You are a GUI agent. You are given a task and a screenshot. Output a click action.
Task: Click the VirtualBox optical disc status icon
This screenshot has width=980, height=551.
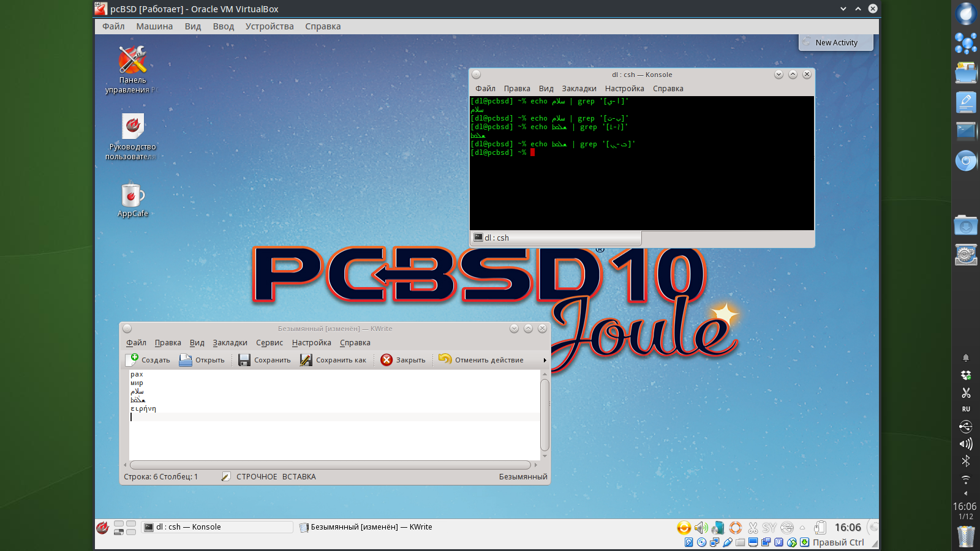coord(701,542)
